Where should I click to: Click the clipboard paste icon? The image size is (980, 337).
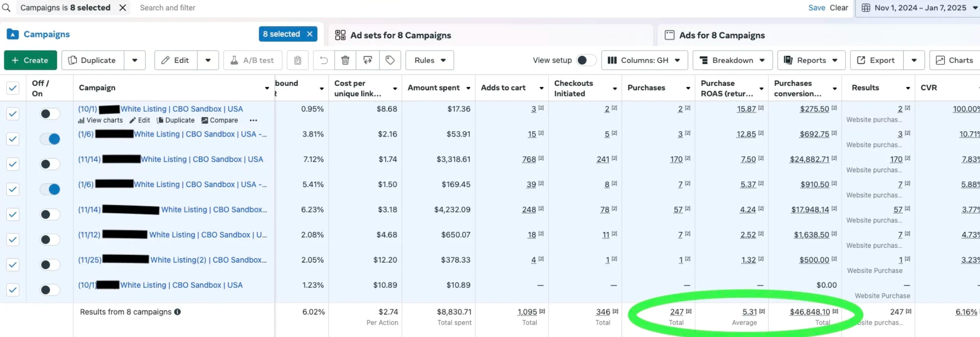point(297,60)
